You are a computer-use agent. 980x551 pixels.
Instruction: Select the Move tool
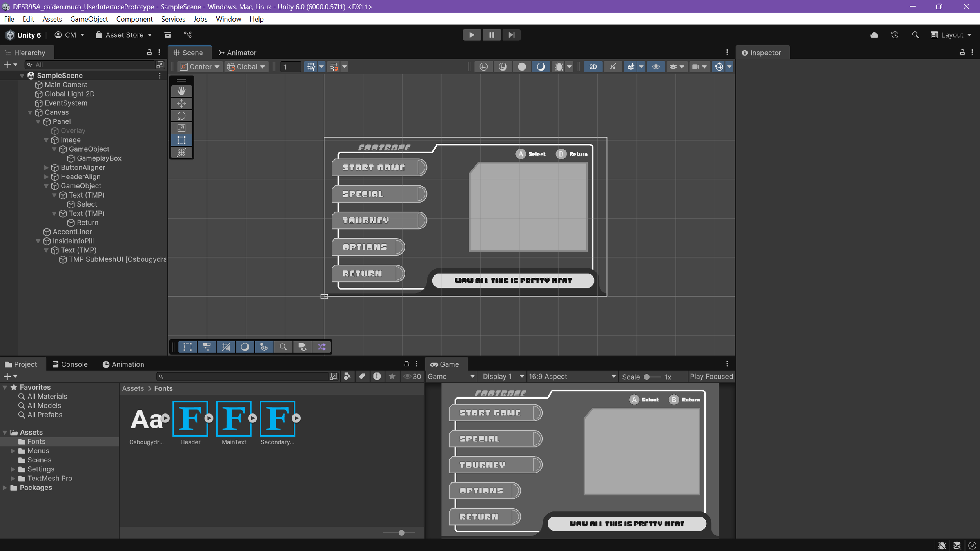coord(181,103)
